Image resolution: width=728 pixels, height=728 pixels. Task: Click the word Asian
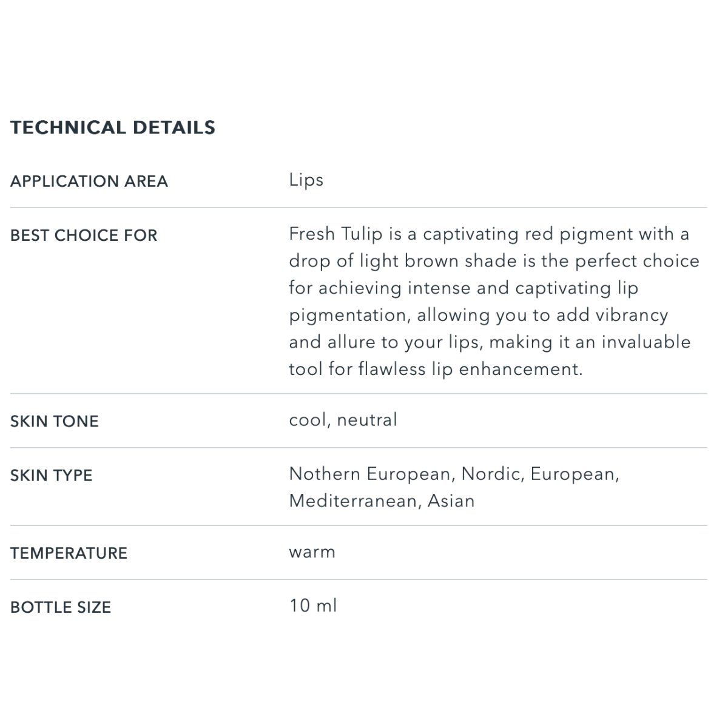pos(451,501)
